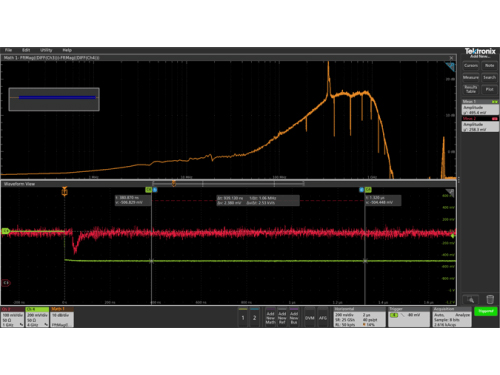Click the Measure button
Image resolution: width=500 pixels, height=375 pixels.
[471, 77]
